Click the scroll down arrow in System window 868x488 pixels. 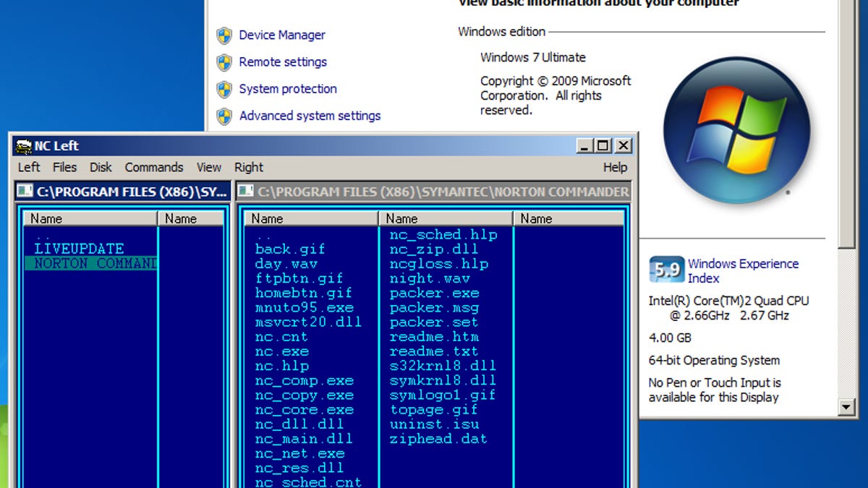[x=846, y=407]
